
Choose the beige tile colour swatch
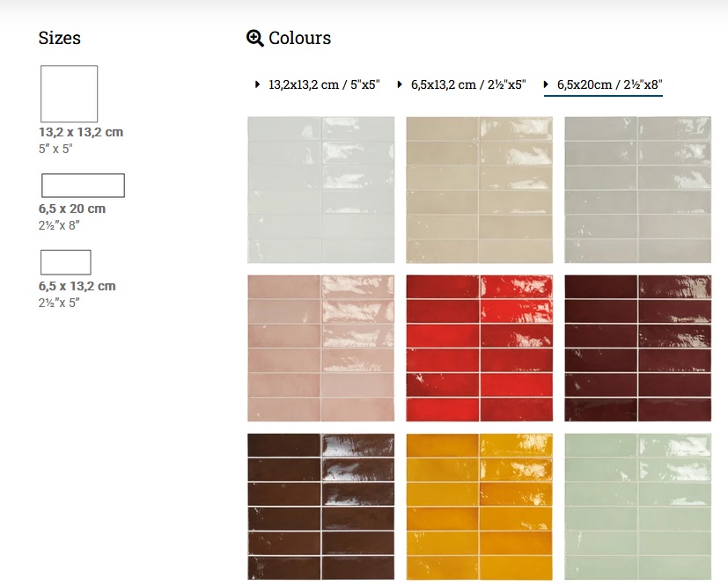tap(480, 190)
